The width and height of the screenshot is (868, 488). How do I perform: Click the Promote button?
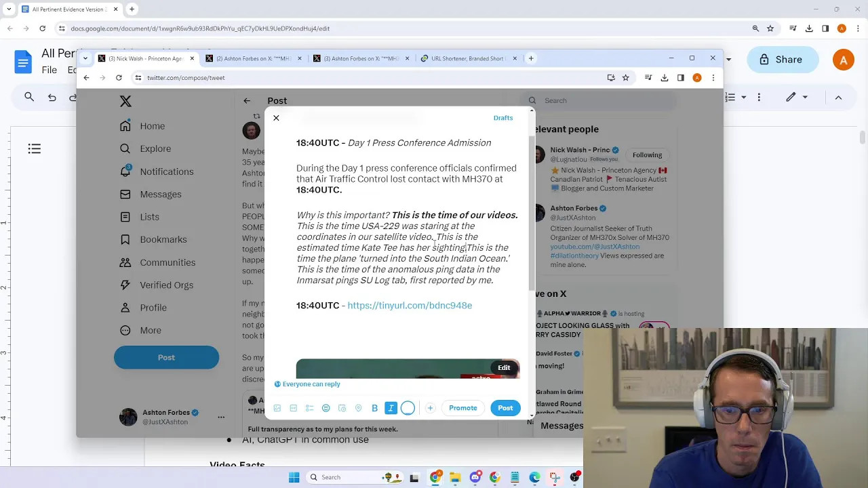pyautogui.click(x=463, y=408)
